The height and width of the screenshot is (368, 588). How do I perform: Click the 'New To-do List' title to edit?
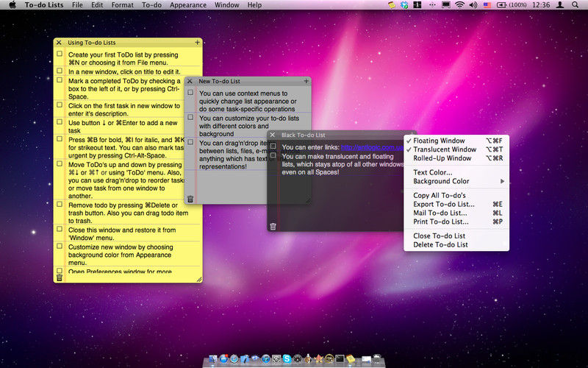[x=219, y=81]
